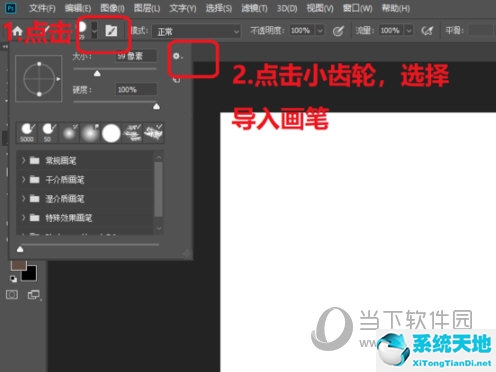The image size is (496, 372).
Task: Toggle pressure for opacity icon
Action: click(x=338, y=31)
